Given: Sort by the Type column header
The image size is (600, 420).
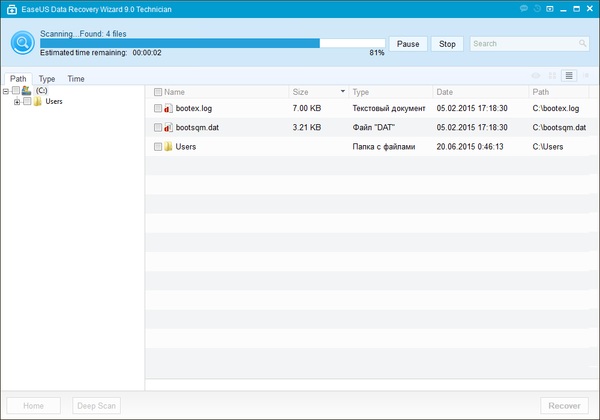Looking at the screenshot, I should pos(360,92).
